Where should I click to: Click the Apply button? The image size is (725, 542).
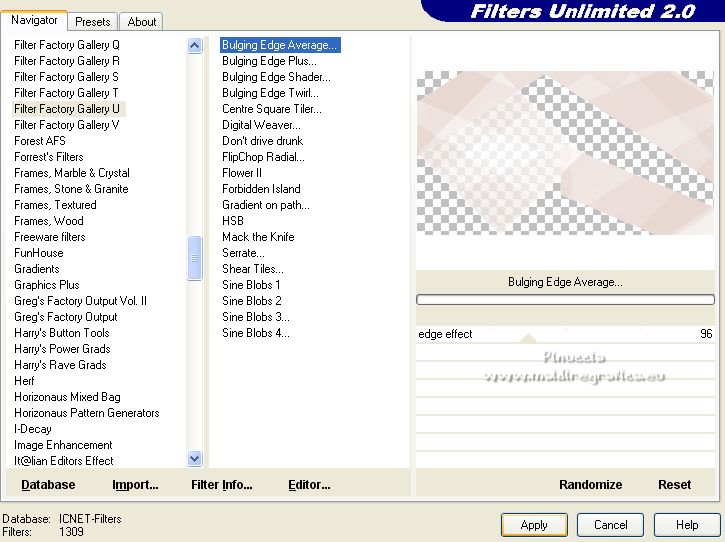point(534,525)
